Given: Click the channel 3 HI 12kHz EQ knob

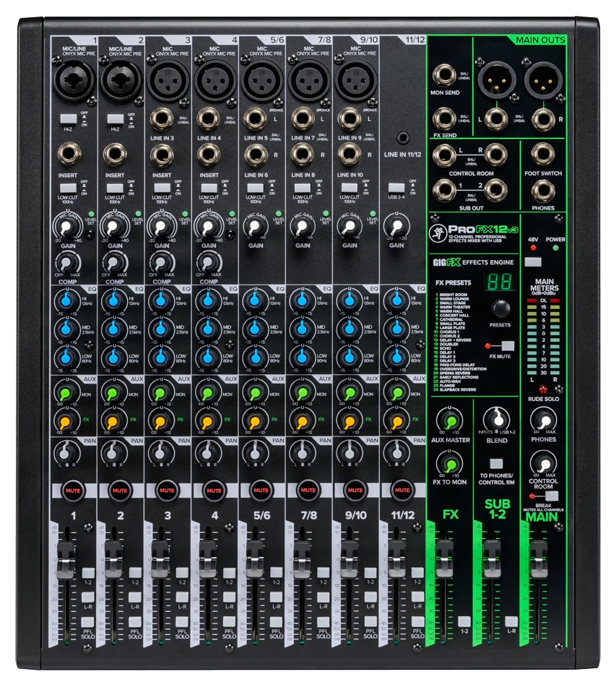Looking at the screenshot, I should pyautogui.click(x=160, y=301).
